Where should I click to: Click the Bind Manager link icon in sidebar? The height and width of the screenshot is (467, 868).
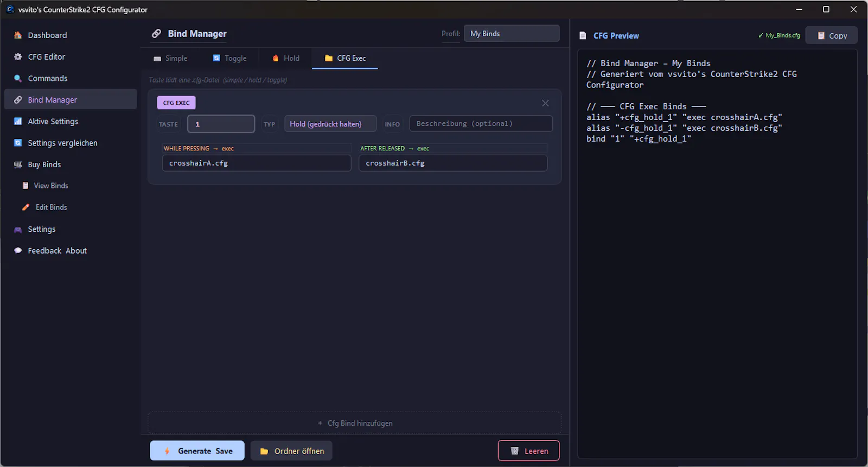click(18, 100)
